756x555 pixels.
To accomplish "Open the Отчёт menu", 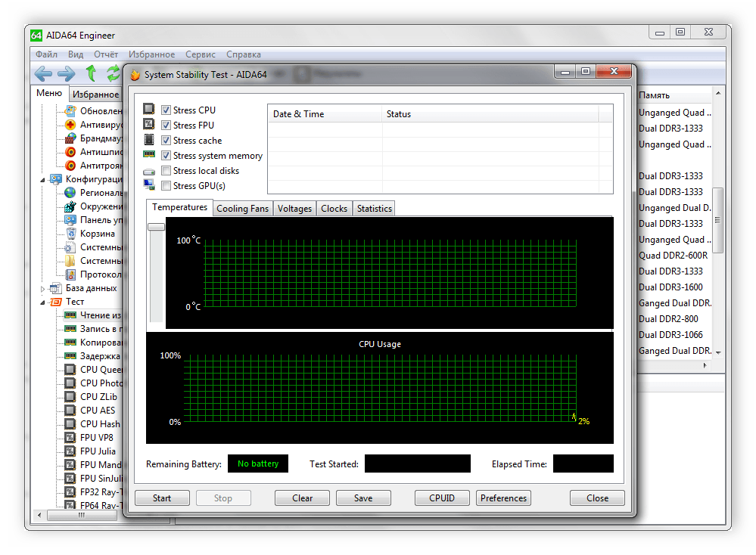I will [x=106, y=54].
